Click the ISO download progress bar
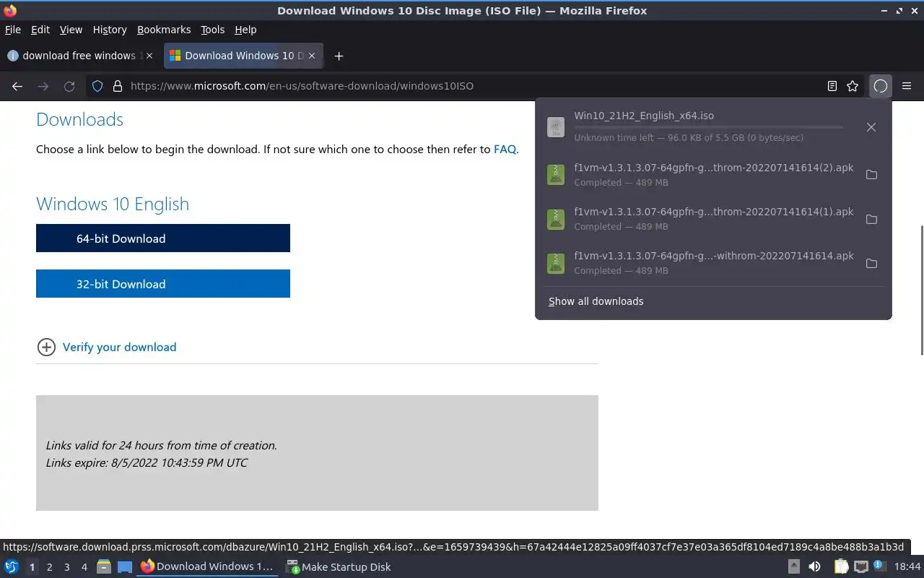Viewport: 924px width, 578px height. coord(708,127)
